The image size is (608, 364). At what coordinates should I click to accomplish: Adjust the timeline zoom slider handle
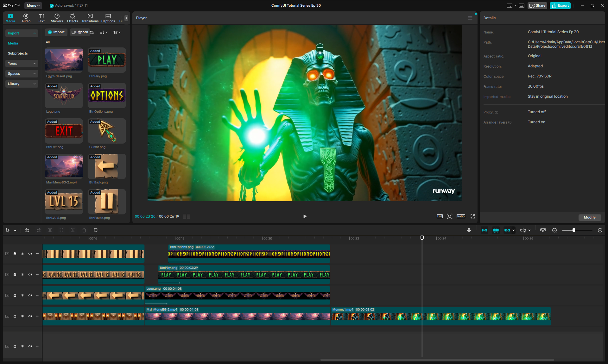(x=573, y=230)
